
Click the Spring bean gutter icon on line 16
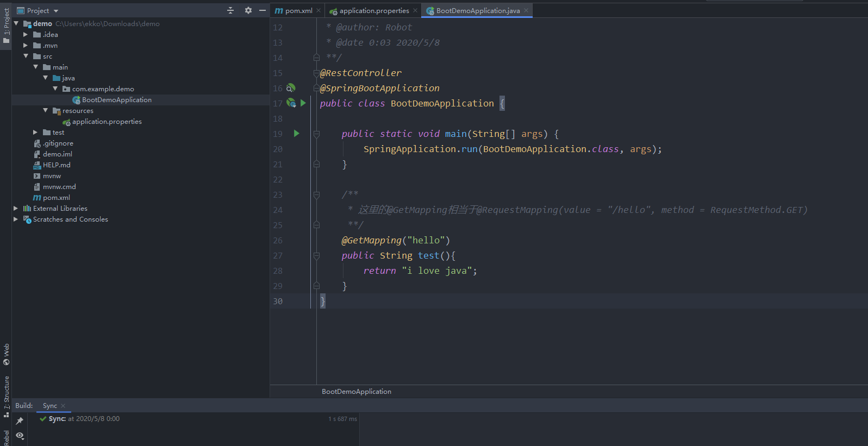coord(291,88)
